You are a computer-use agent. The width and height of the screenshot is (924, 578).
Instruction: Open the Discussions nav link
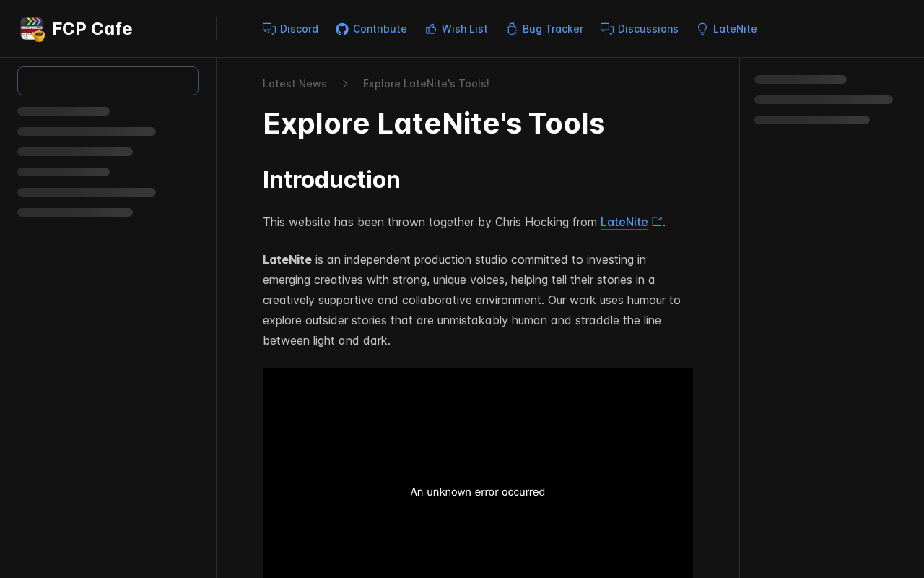(x=640, y=29)
